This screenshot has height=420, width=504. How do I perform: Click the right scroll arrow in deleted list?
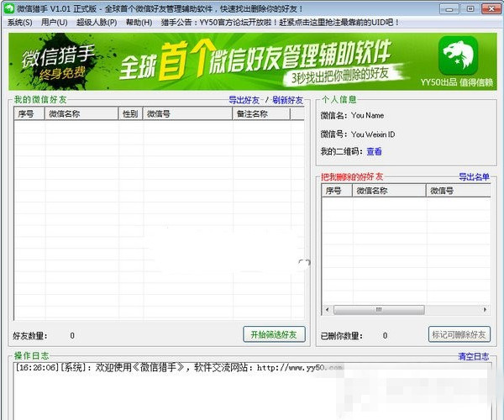point(485,310)
